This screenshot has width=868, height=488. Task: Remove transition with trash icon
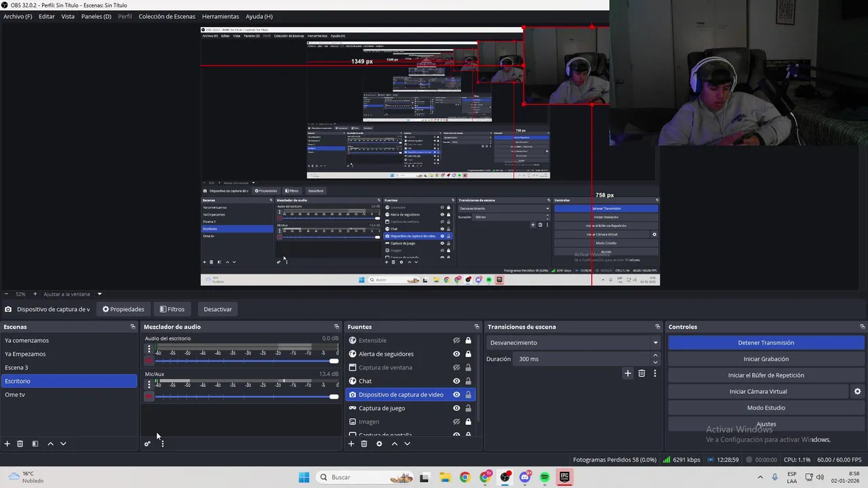tap(642, 373)
